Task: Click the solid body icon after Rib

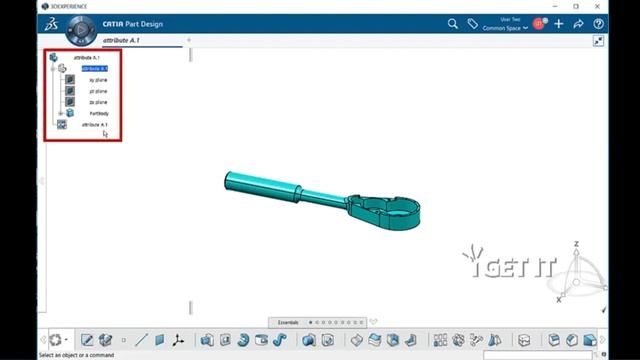Action: (x=309, y=340)
